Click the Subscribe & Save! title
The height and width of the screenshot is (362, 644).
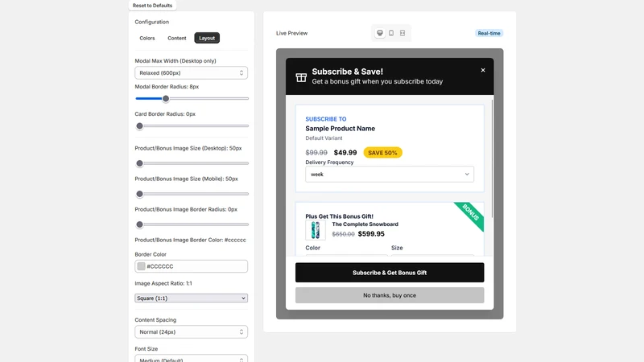[348, 72]
